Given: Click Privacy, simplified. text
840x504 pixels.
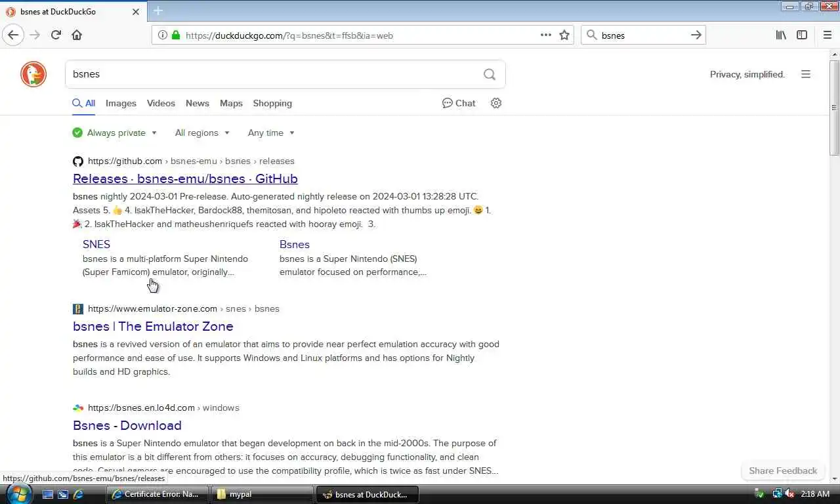Looking at the screenshot, I should [747, 74].
